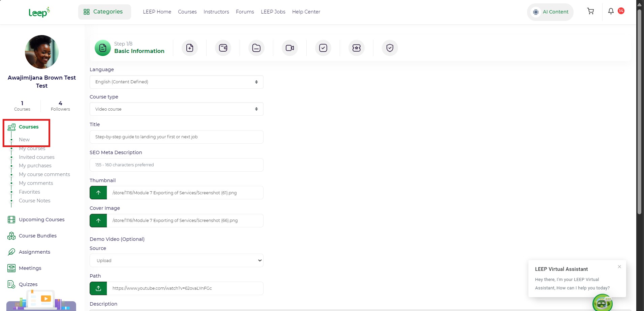Go to the video step icon in wizard

point(289,48)
